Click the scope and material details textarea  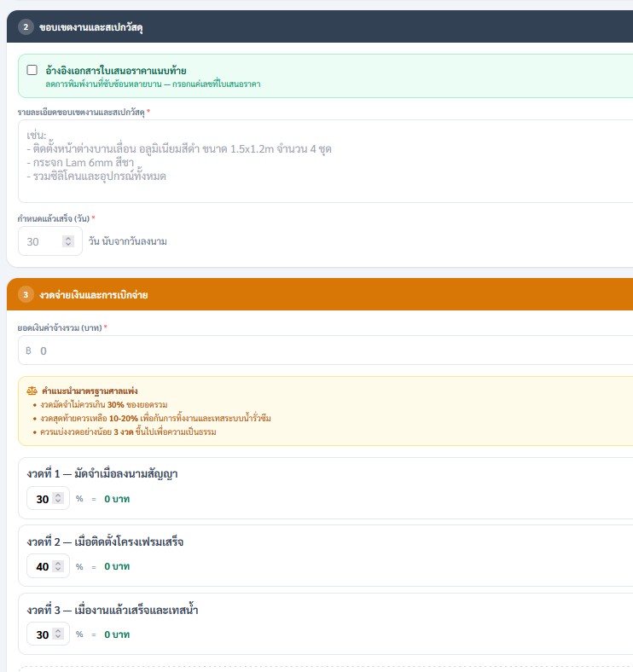pos(325,161)
